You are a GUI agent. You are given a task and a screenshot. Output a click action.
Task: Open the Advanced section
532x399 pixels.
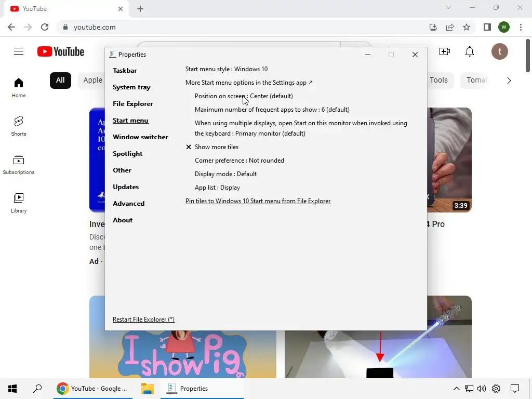128,204
